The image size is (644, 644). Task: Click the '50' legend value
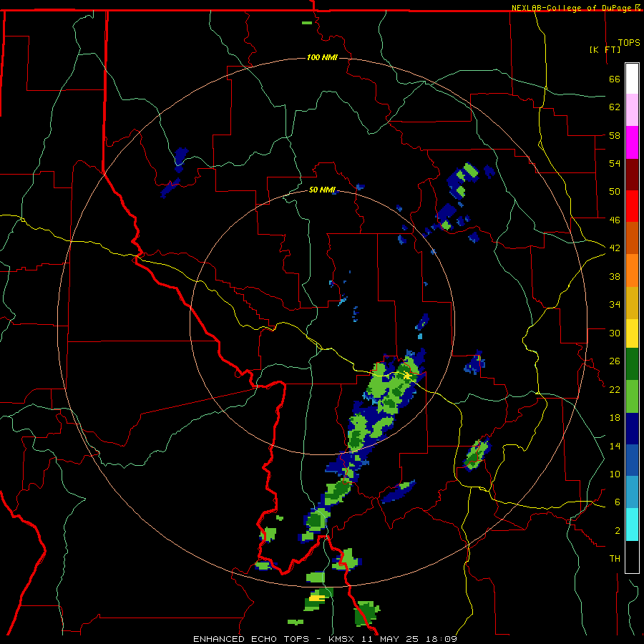pos(615,192)
